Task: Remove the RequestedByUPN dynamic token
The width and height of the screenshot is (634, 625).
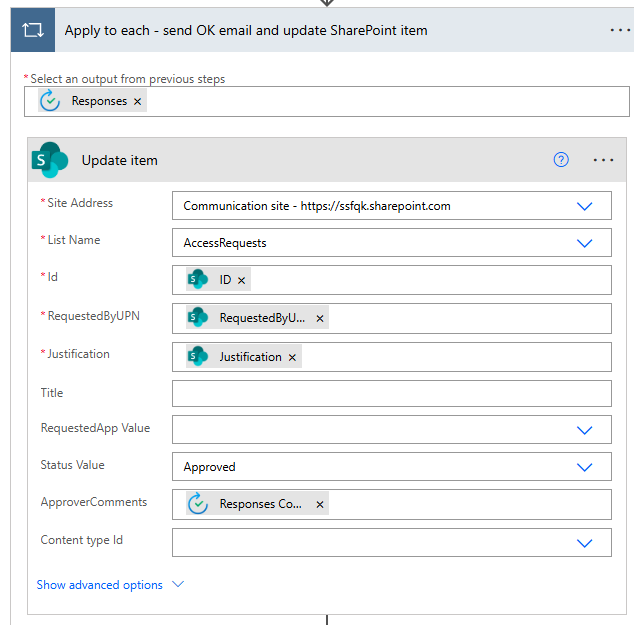Action: click(320, 319)
